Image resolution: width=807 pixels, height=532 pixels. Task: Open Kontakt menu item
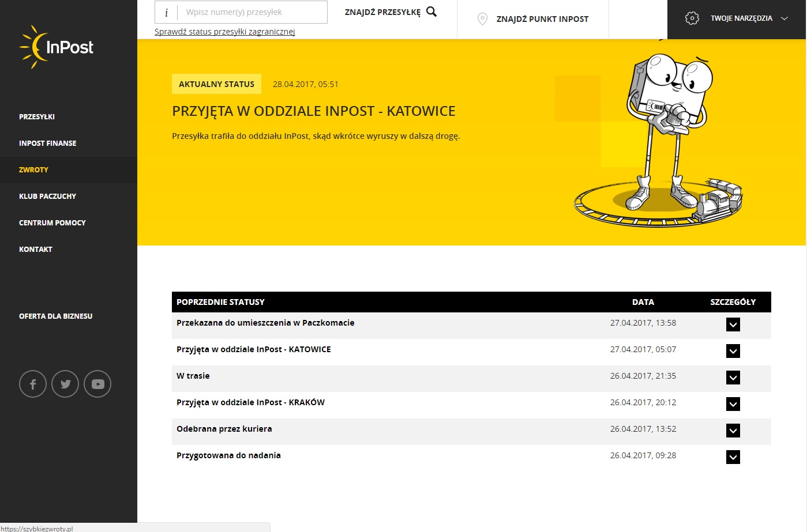[x=36, y=250]
